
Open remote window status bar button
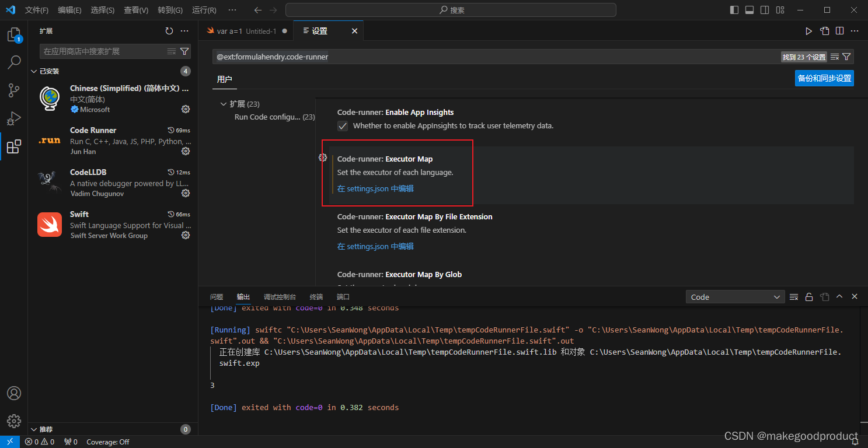(x=10, y=442)
